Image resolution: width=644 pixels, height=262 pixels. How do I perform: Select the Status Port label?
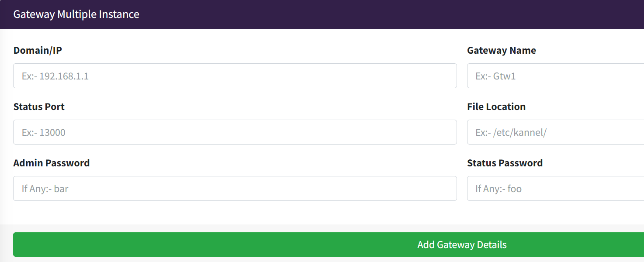click(x=39, y=107)
